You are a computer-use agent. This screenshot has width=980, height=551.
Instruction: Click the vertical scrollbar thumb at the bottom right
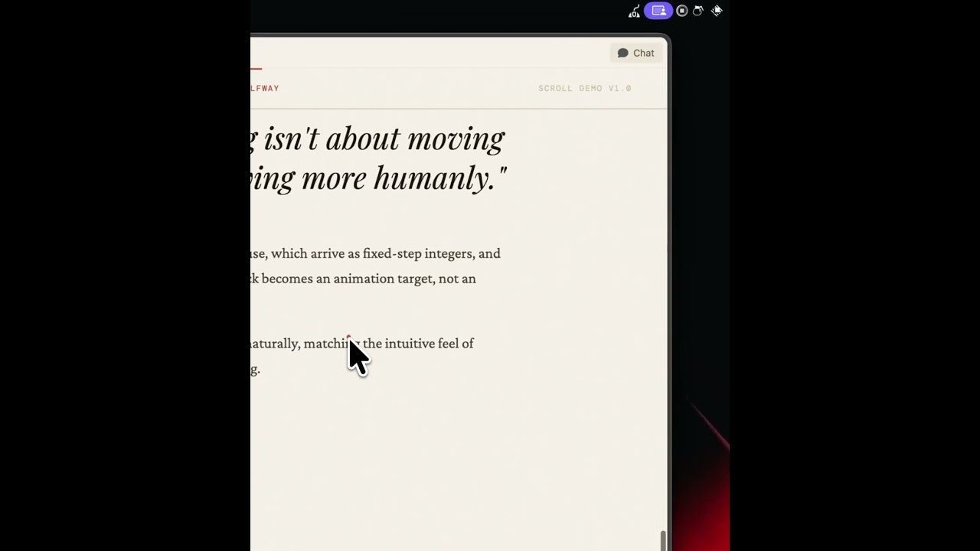point(663,540)
